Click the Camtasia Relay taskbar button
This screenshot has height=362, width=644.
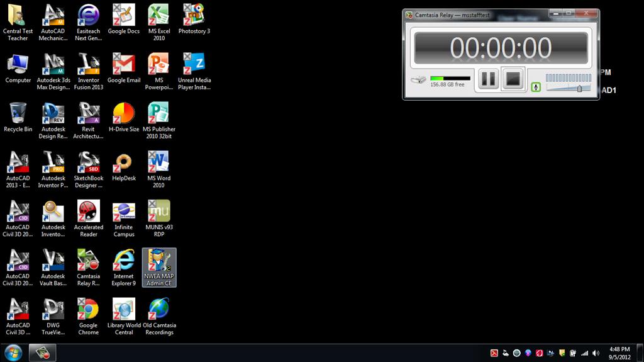click(42, 353)
